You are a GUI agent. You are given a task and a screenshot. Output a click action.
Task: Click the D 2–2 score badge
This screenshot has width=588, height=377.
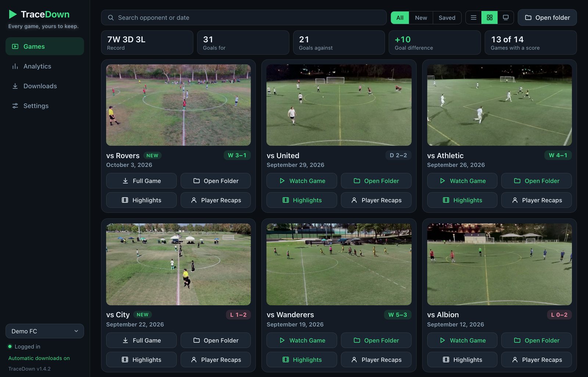point(398,155)
